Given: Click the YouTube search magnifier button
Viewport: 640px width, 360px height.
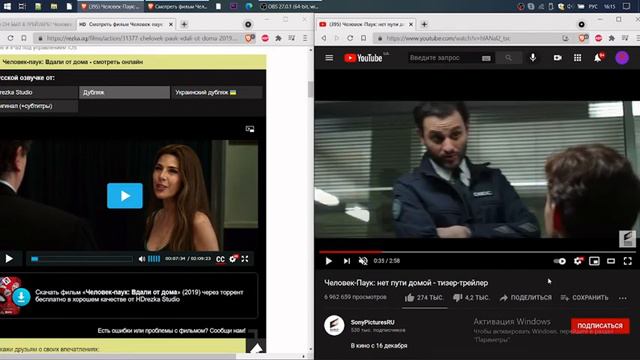Looking at the screenshot, I should [508, 58].
